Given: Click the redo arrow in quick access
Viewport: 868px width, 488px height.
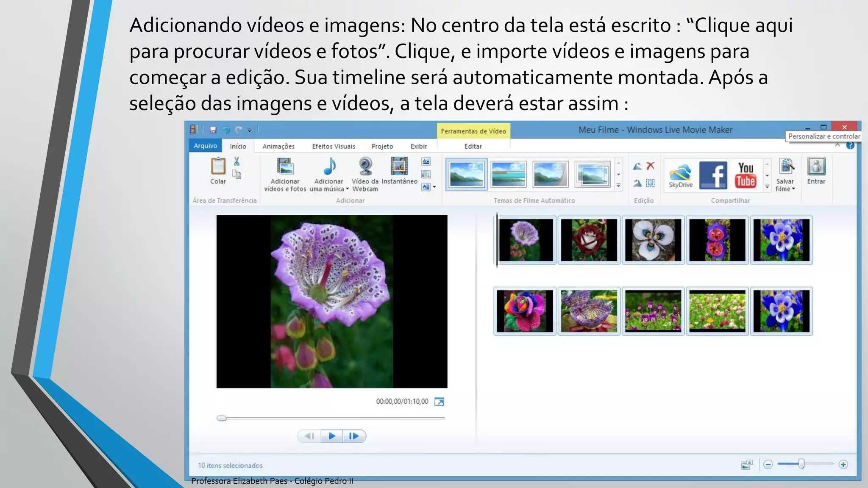Looking at the screenshot, I should coord(239,130).
